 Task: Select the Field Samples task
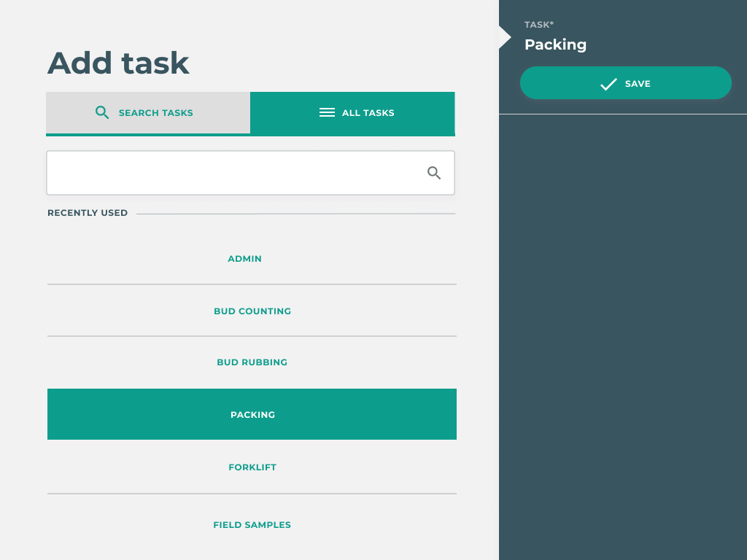(x=252, y=525)
